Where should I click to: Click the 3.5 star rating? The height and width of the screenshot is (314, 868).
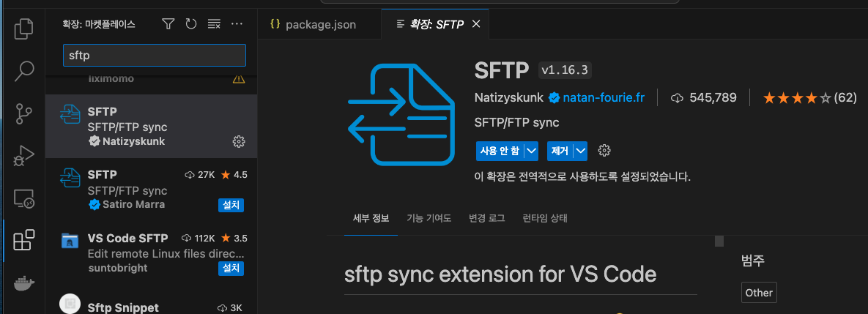pyautogui.click(x=234, y=239)
